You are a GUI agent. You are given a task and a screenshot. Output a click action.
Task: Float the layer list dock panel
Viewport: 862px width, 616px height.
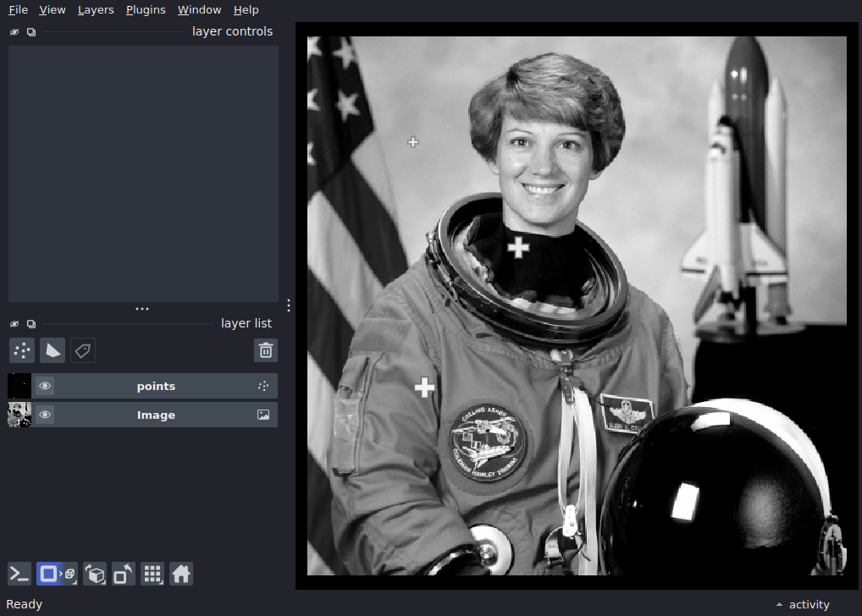[x=31, y=324]
